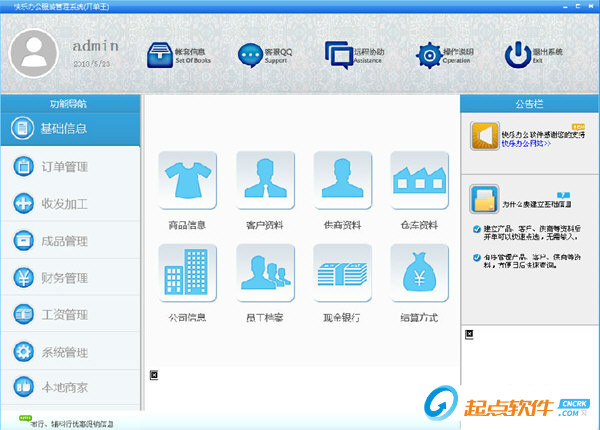Viewport: 600px width, 430px height.
Task: Open 工资管理 section
Action: pyautogui.click(x=70, y=314)
